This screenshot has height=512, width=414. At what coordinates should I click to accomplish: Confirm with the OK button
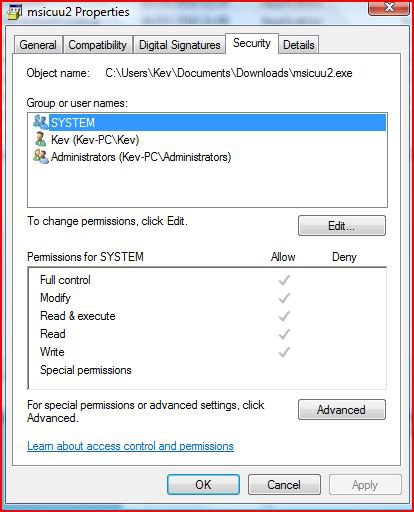pos(203,485)
